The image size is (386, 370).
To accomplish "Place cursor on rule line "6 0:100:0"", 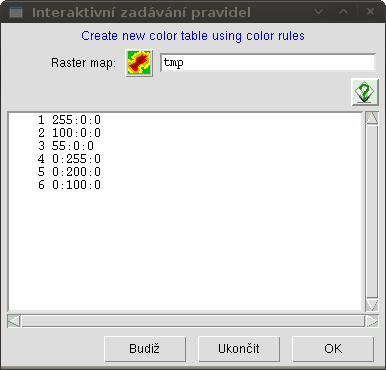I will pos(69,185).
